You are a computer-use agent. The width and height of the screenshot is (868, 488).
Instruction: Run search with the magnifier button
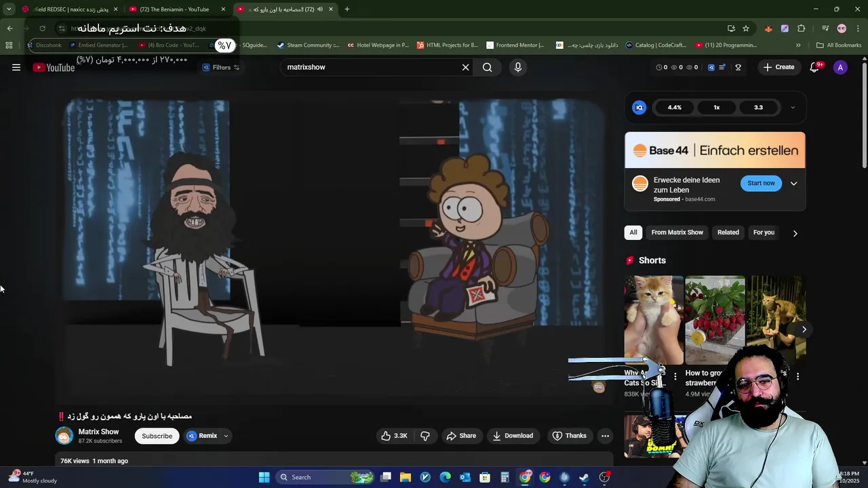tap(487, 67)
